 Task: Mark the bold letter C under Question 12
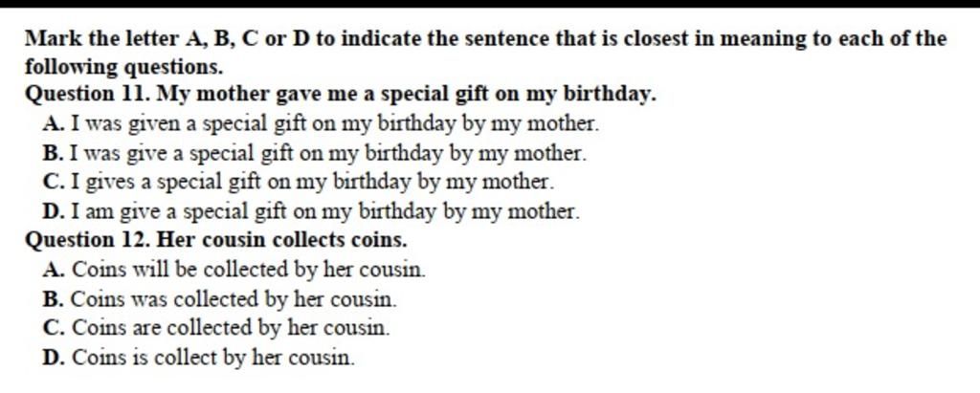tap(52, 328)
